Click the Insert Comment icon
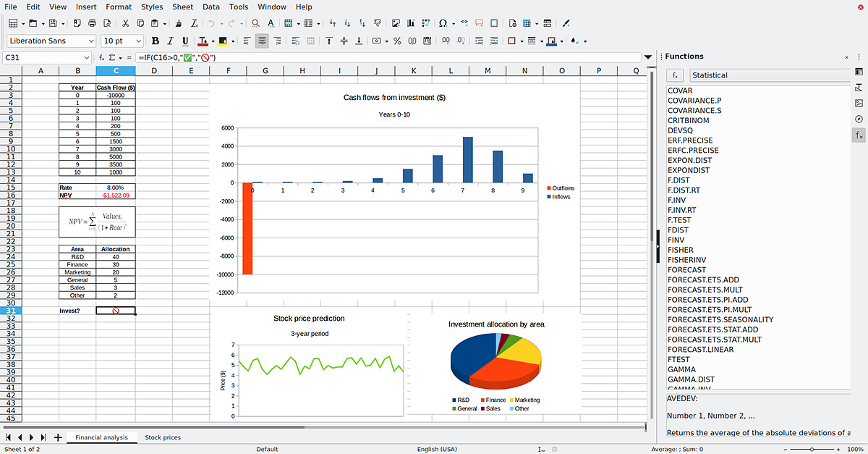Viewport: 868px width, 454px height. point(479,23)
